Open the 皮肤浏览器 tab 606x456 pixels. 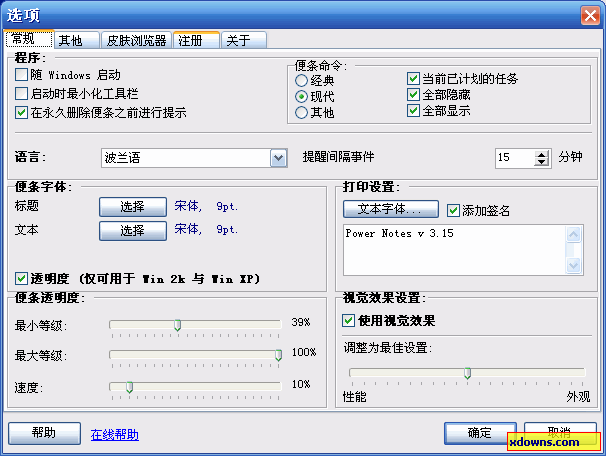pyautogui.click(x=136, y=40)
